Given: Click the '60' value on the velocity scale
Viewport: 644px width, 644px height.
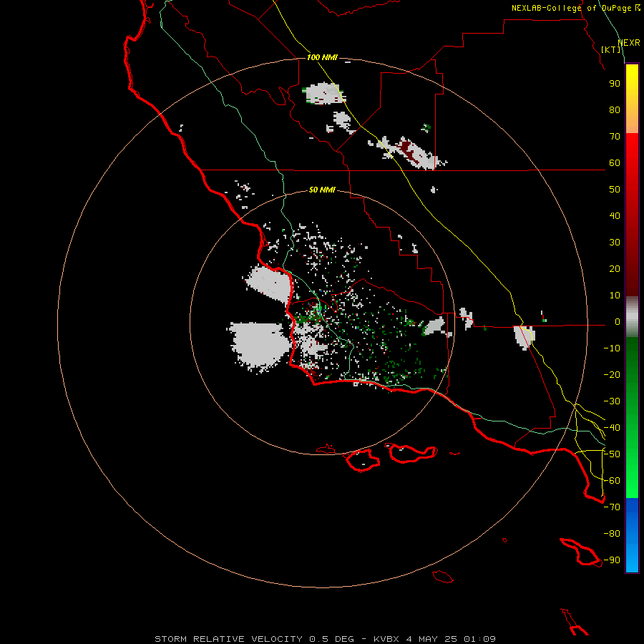Looking at the screenshot, I should pos(615,163).
